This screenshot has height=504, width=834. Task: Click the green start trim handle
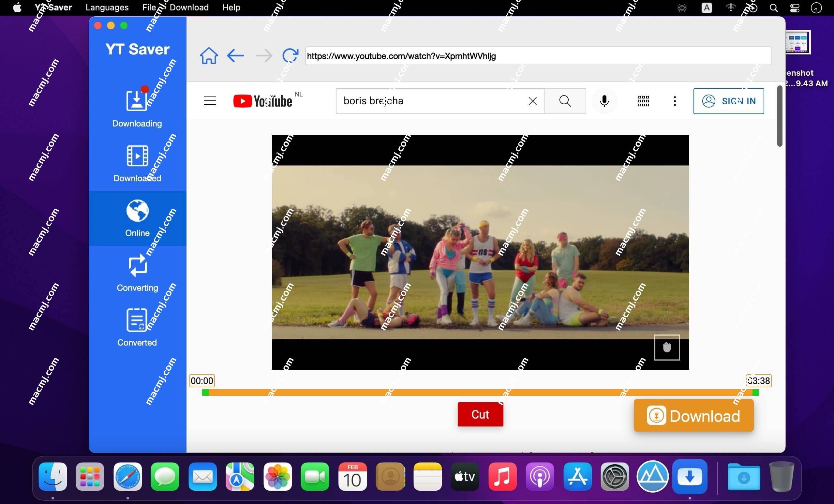[205, 392]
